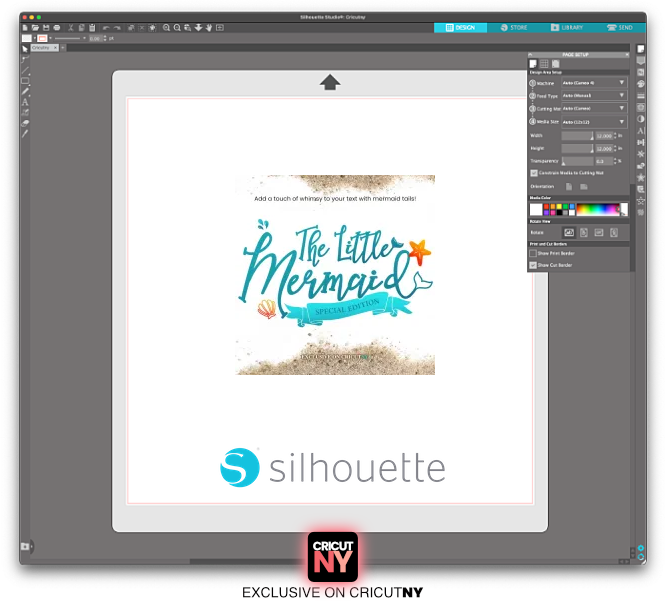
Task: Click the Copy icon in the toolbar
Action: pos(81,28)
